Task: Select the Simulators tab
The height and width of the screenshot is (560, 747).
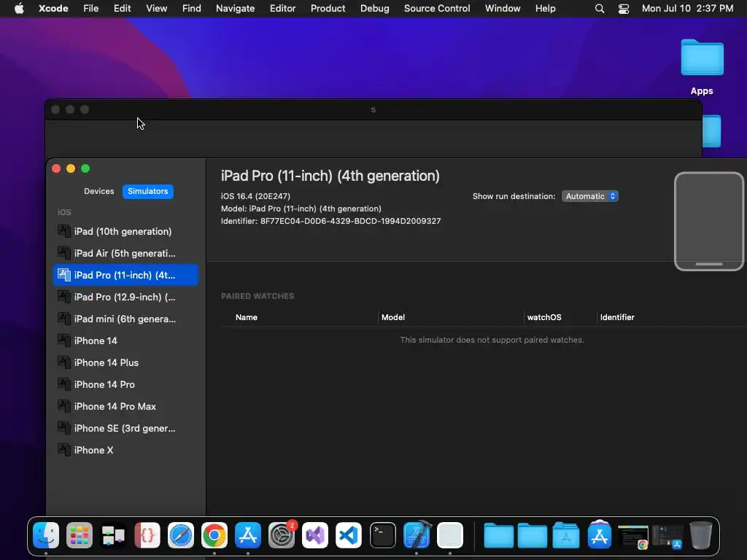Action: (147, 192)
